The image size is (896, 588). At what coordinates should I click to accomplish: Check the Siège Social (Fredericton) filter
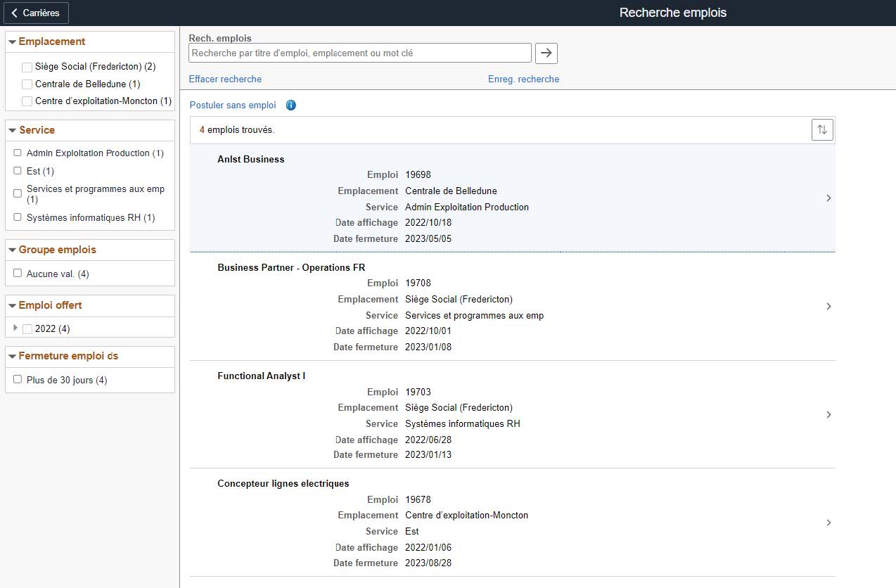pos(27,67)
